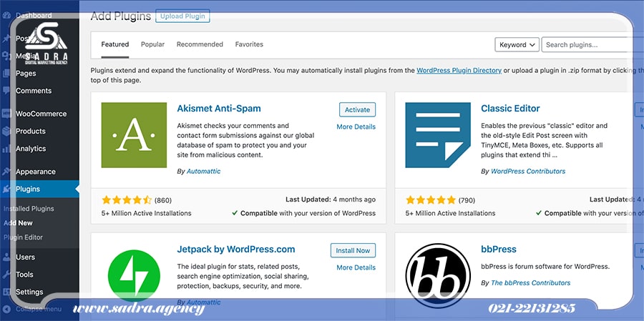The height and width of the screenshot is (321, 644).
Task: Click the Plugins plug icon
Action: tap(6, 189)
